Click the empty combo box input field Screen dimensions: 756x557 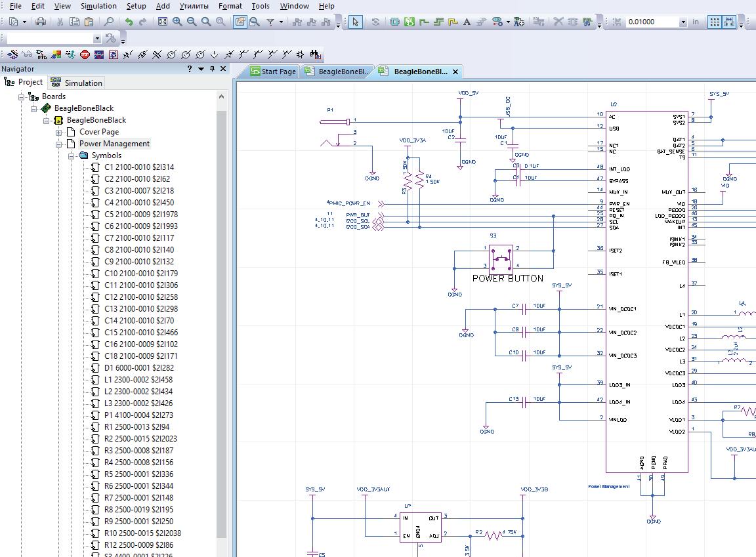click(50, 39)
